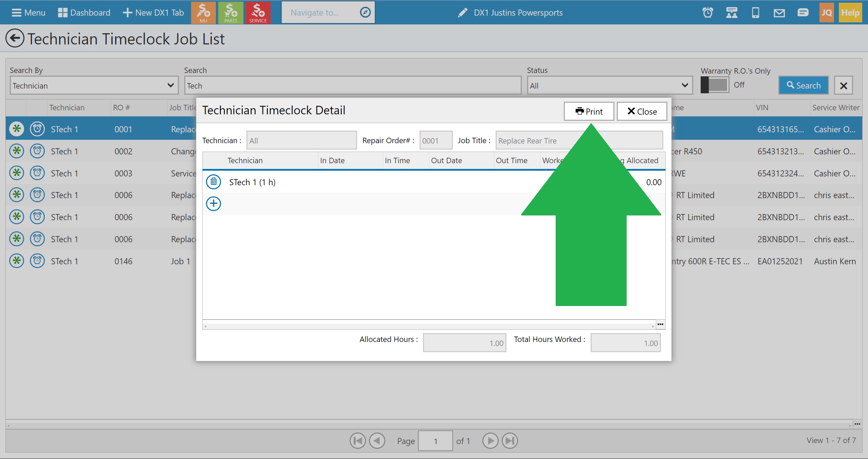This screenshot has height=459, width=868.
Task: Open the mail envelope icon in top bar
Action: 779,13
